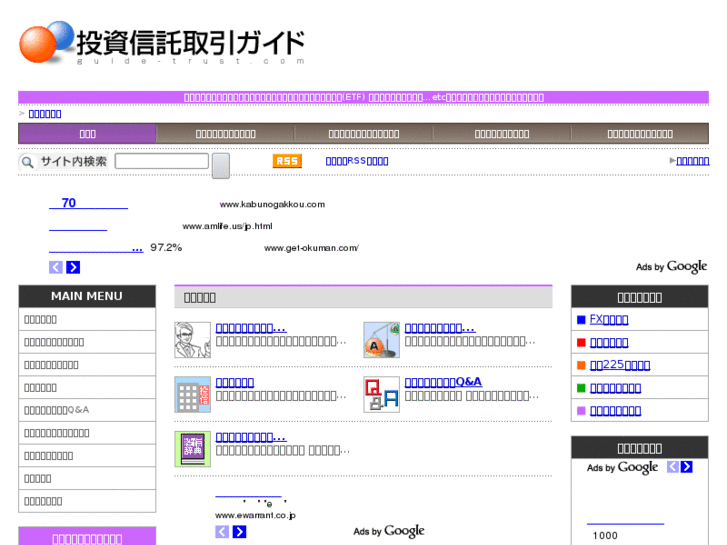Open the www.amlife.us/jp.html ad link

(x=227, y=226)
